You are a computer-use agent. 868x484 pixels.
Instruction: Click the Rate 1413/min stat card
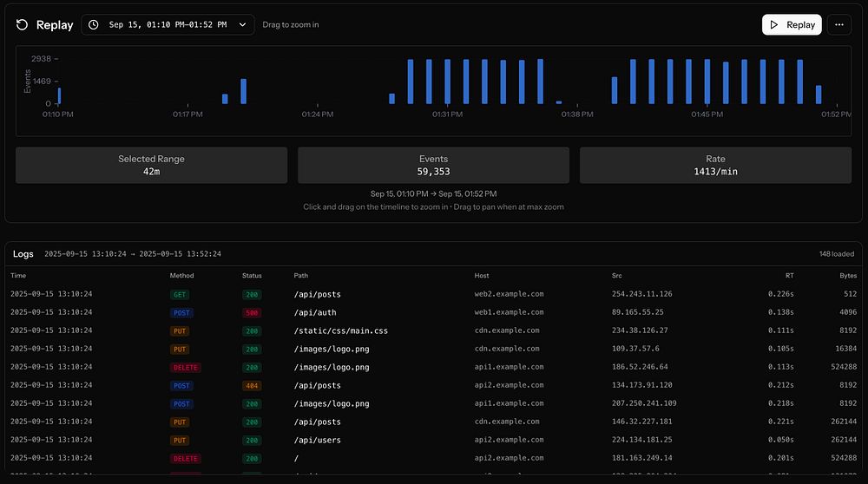tap(715, 165)
